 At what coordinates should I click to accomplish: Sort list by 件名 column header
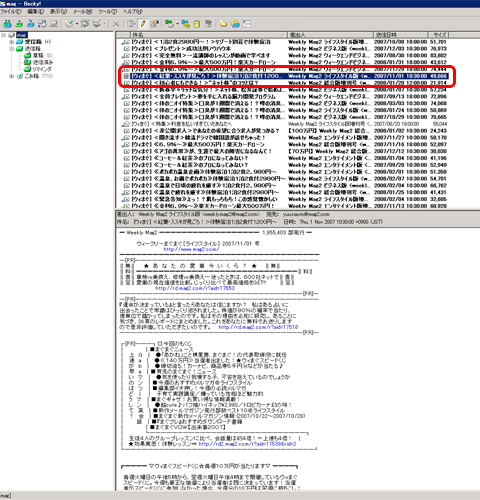click(x=209, y=35)
